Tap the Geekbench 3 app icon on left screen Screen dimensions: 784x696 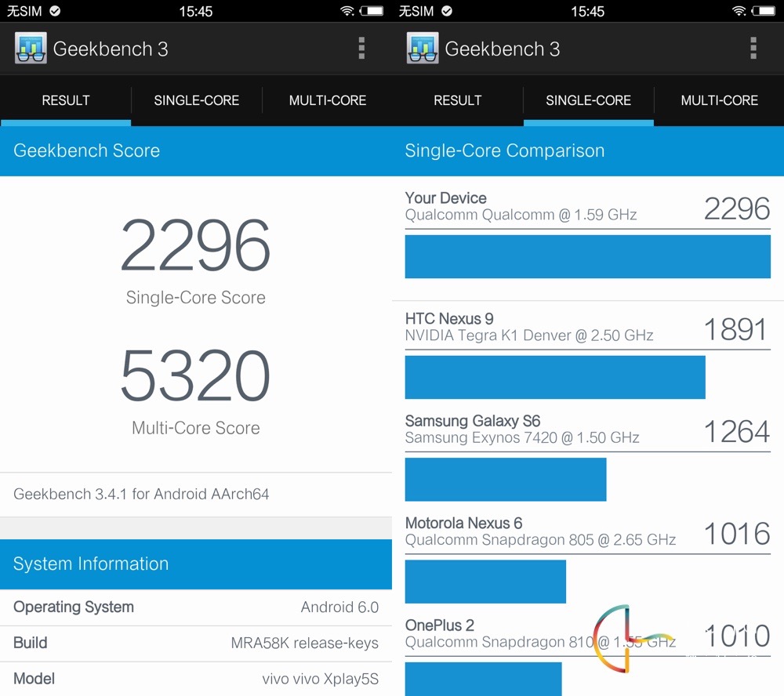[31, 48]
